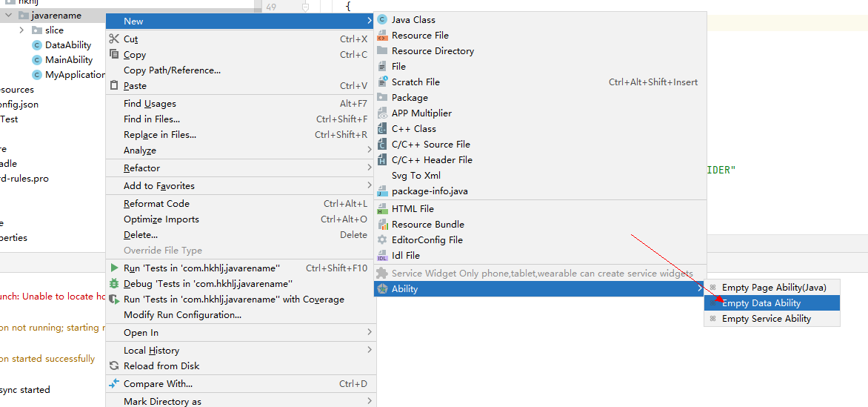Click the APP Multiplier icon

382,113
